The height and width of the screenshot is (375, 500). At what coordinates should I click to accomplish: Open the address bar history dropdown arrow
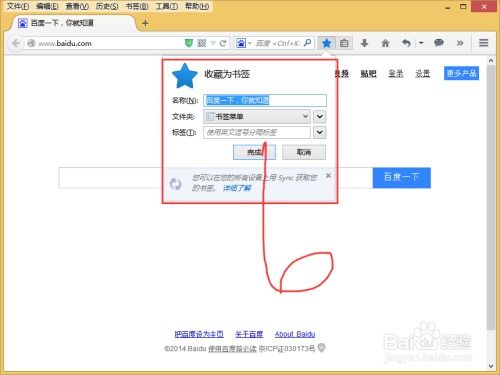213,43
